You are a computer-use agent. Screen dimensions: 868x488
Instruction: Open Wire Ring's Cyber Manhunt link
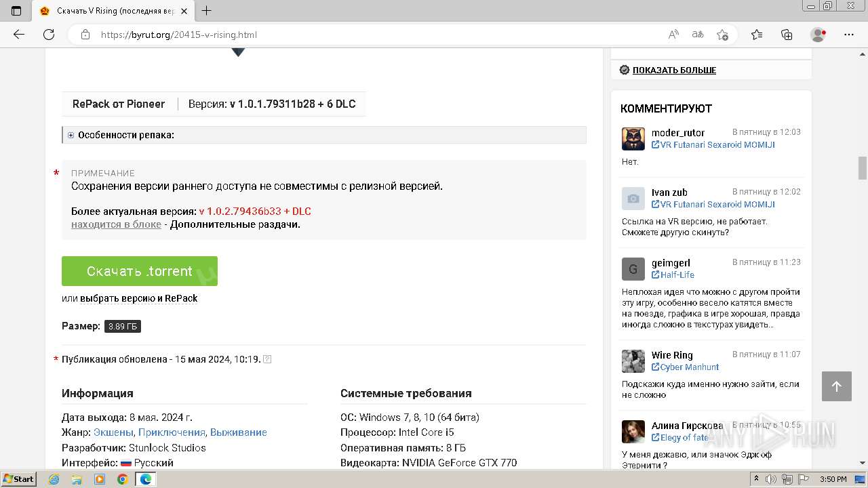(x=690, y=367)
